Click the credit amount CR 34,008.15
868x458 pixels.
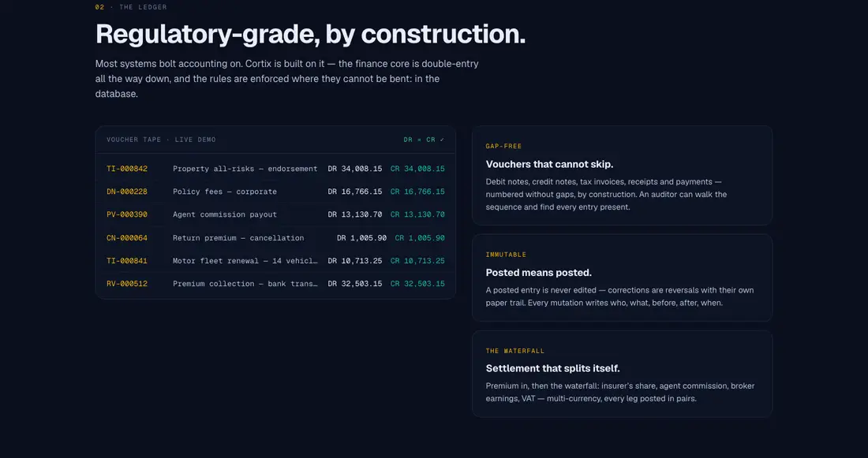(x=417, y=169)
